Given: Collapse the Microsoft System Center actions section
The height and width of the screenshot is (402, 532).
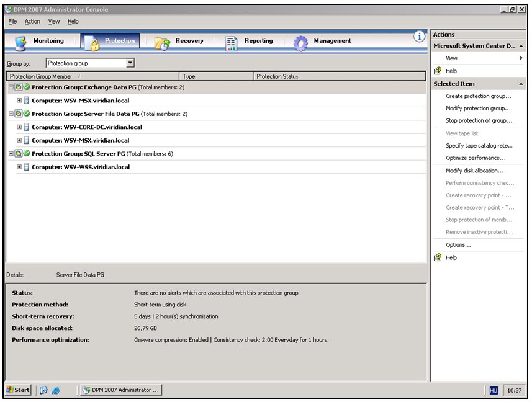Looking at the screenshot, I should 521,46.
